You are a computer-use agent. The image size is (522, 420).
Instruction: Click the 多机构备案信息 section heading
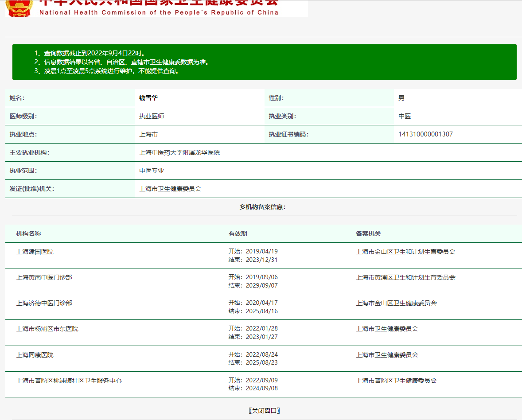pos(263,207)
